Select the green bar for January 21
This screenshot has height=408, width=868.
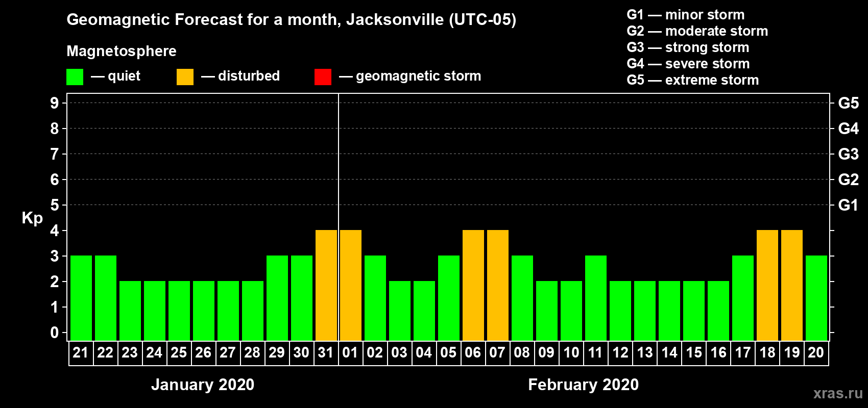pyautogui.click(x=81, y=298)
